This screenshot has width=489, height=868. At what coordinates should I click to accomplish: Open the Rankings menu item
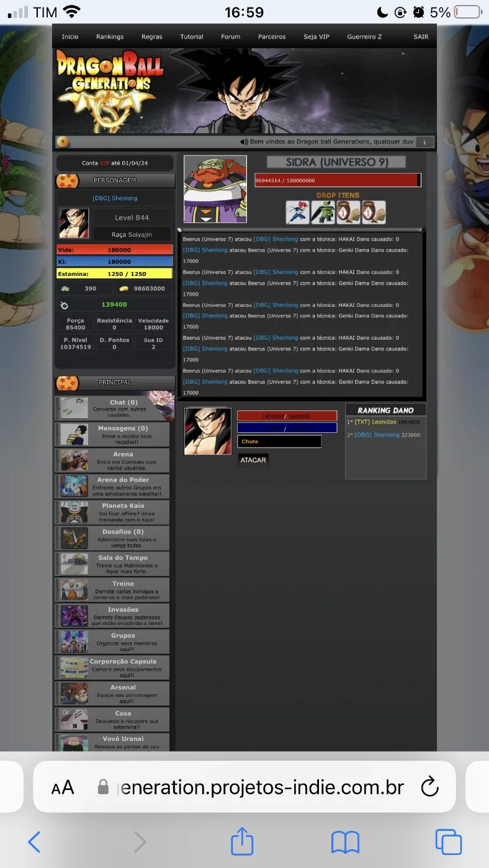(110, 37)
